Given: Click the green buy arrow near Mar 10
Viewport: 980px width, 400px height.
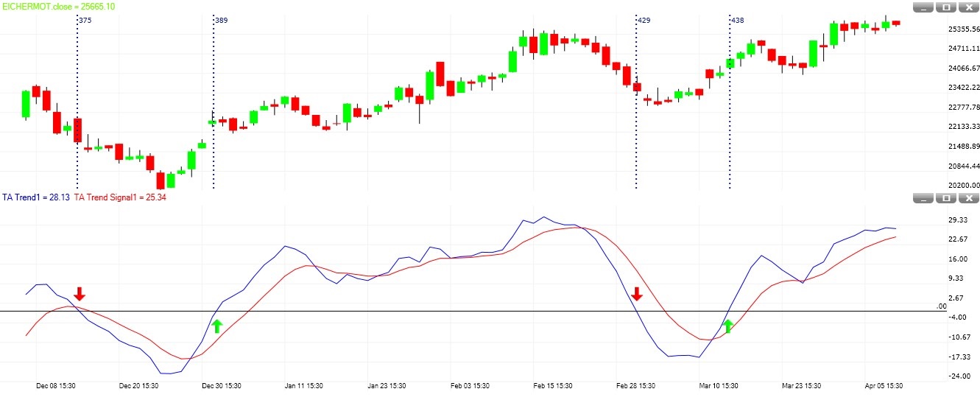Looking at the screenshot, I should pyautogui.click(x=728, y=326).
